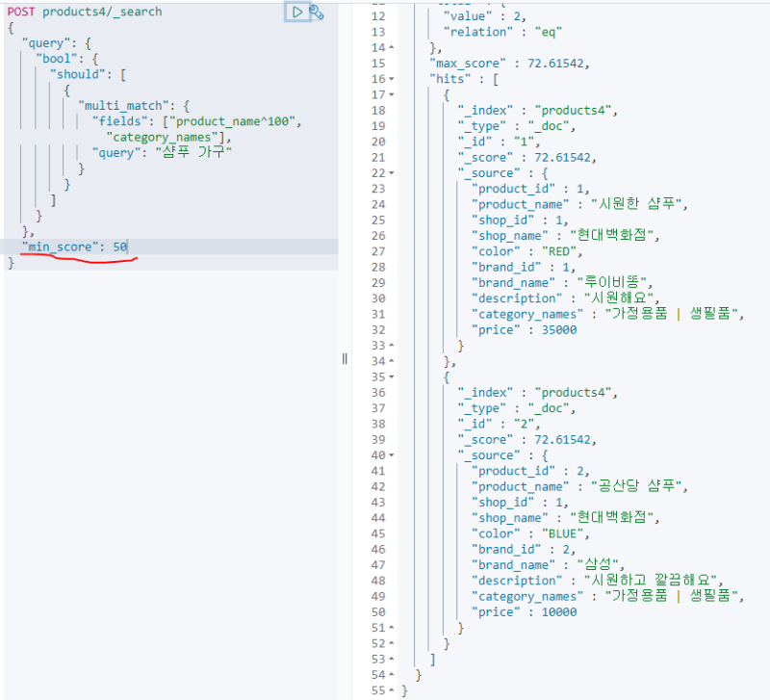
Task: Click "_type" : "_doc" on line 19
Action: click(516, 126)
